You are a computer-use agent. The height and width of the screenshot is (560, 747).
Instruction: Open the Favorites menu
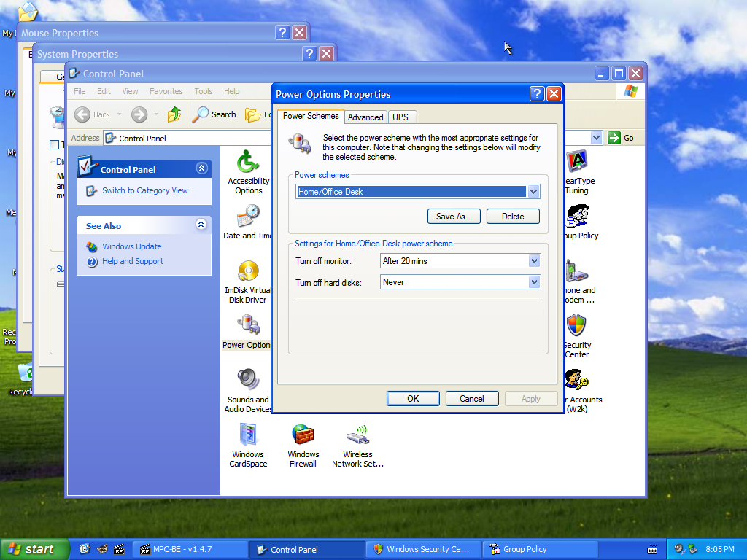tap(166, 91)
